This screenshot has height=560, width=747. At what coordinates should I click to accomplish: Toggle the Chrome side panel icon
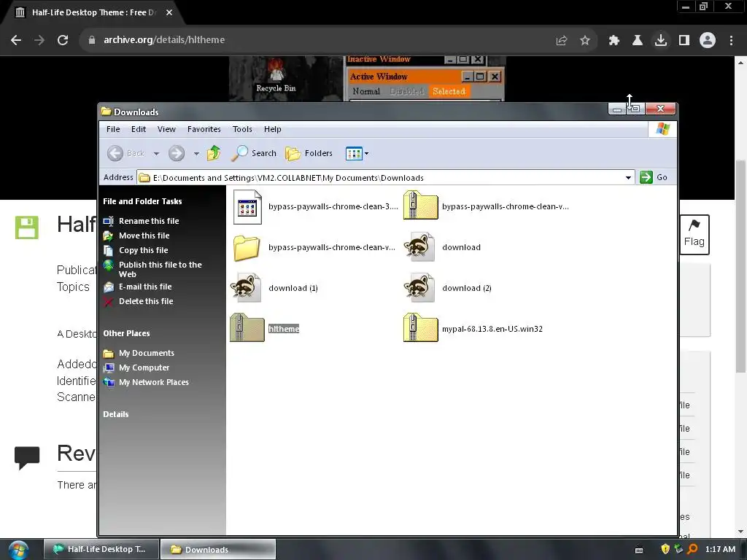pos(684,41)
